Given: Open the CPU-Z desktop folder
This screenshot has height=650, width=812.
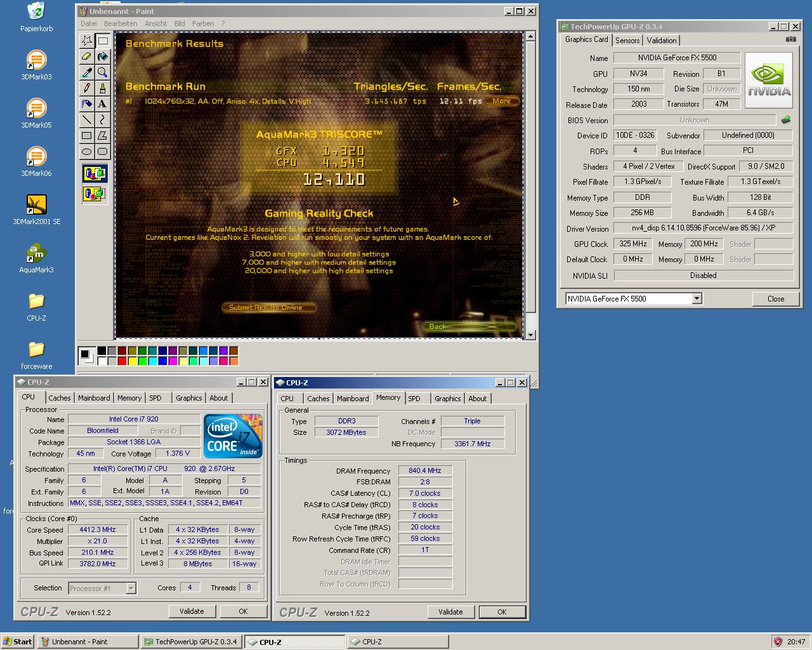Looking at the screenshot, I should (x=36, y=307).
